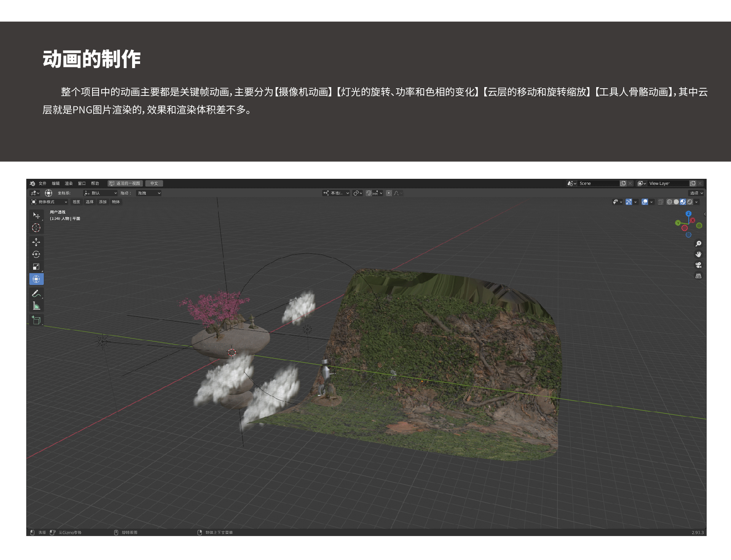
Task: Select the highlighted Transform tool
Action: point(36,279)
